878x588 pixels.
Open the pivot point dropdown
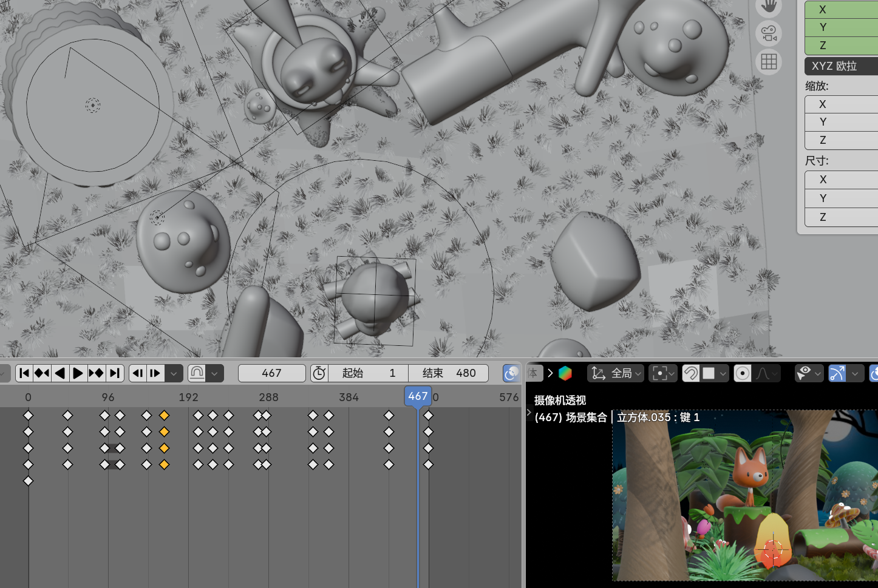tap(662, 373)
